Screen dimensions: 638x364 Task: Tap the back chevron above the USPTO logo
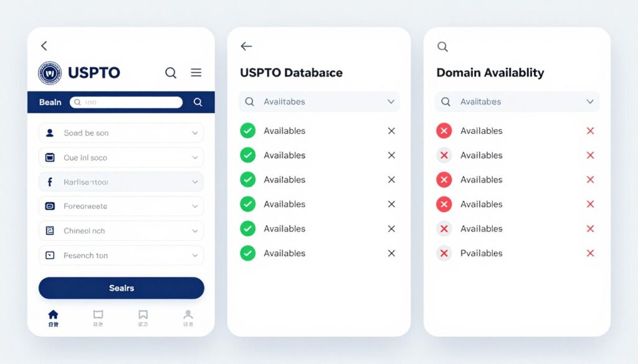coord(44,45)
